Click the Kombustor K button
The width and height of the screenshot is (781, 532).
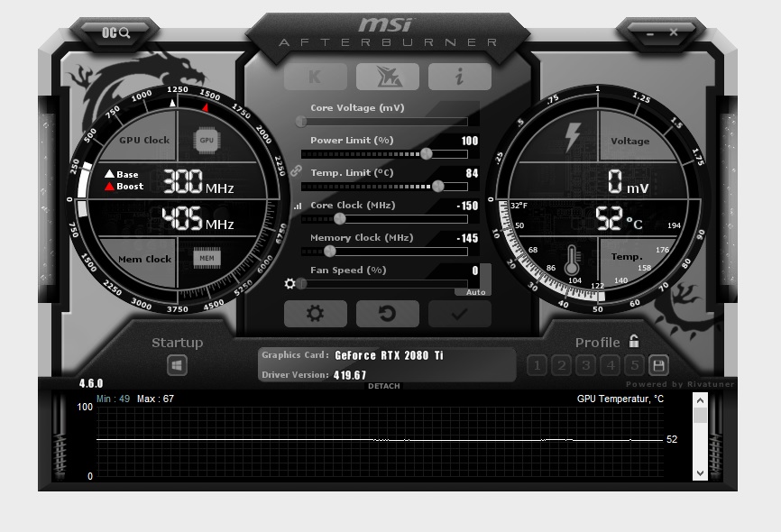(x=316, y=77)
